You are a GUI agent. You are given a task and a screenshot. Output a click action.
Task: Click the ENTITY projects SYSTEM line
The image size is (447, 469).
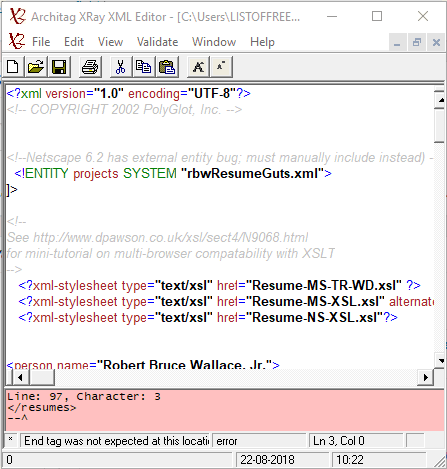click(x=173, y=174)
